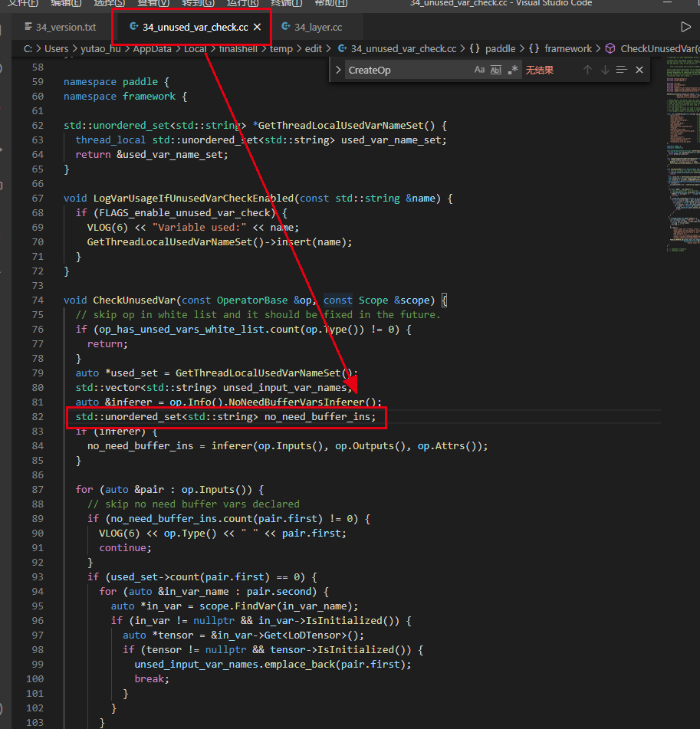700x729 pixels.
Task: Select the previous match up-arrow icon
Action: 587,69
